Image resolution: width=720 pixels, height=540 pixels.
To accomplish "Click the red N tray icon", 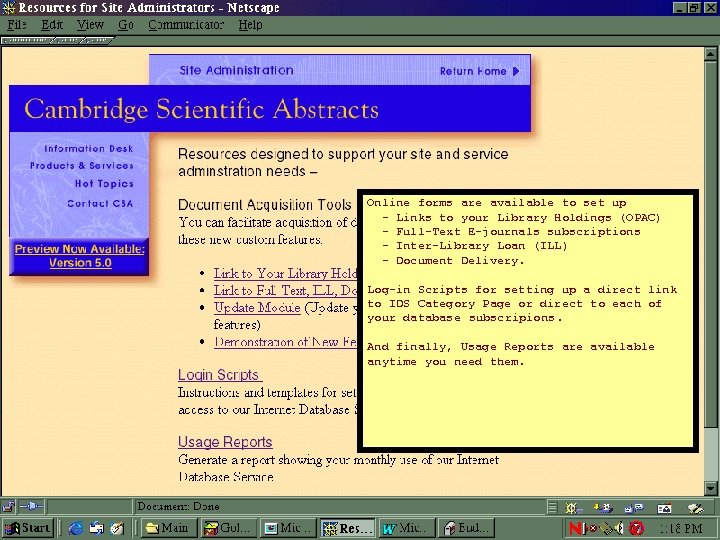I will coord(574,529).
